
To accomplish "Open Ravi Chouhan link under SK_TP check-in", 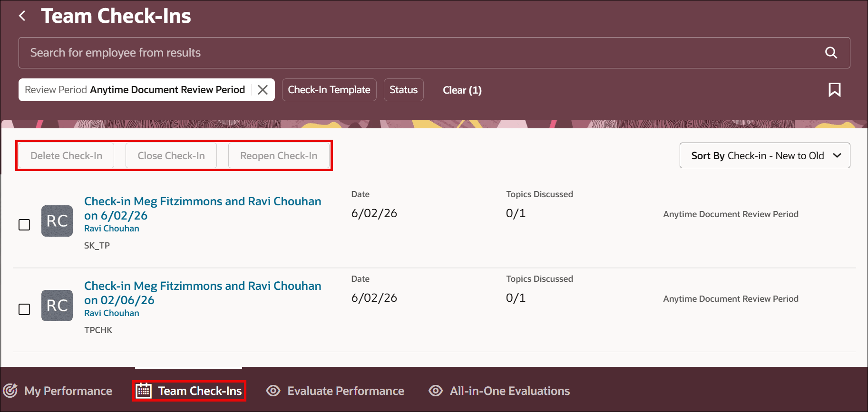I will pos(112,229).
